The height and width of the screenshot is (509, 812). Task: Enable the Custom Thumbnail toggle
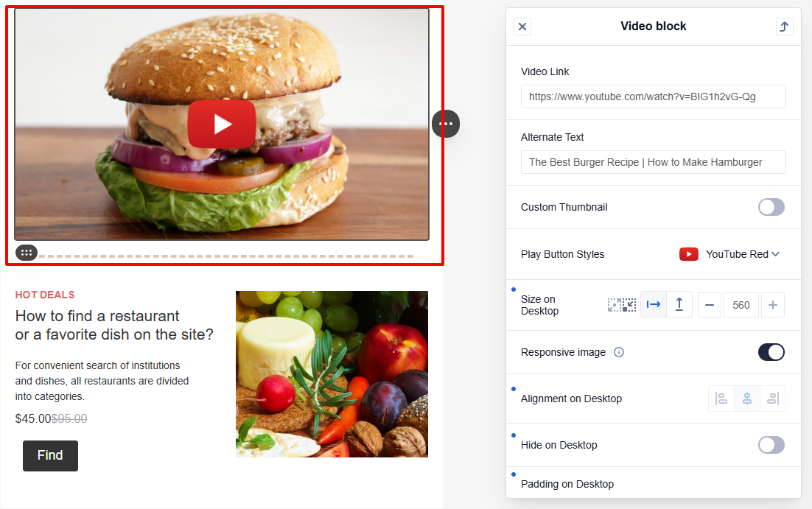click(x=771, y=207)
